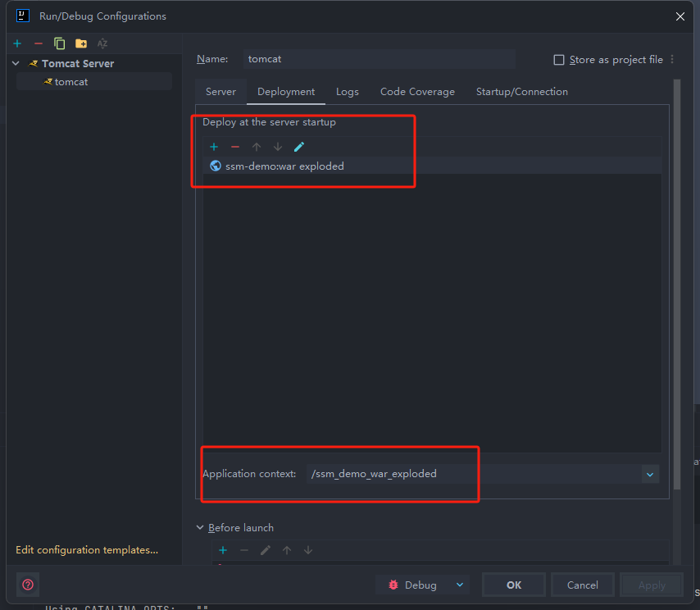Click the add new configuration plus icon

(17, 43)
